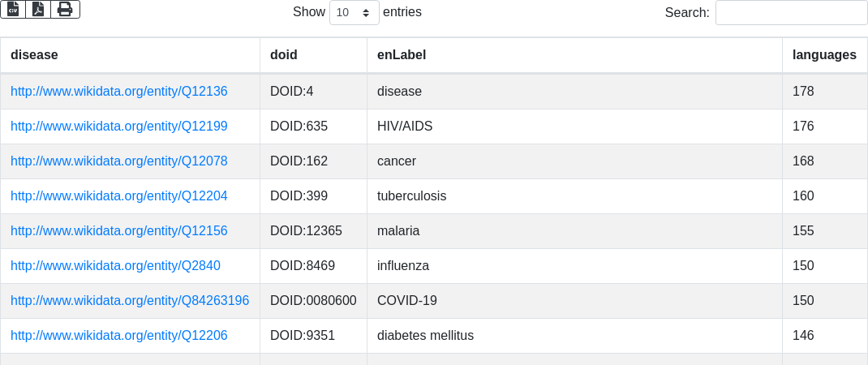Open wikidata entity Q12199 link
The width and height of the screenshot is (868, 365).
119,127
